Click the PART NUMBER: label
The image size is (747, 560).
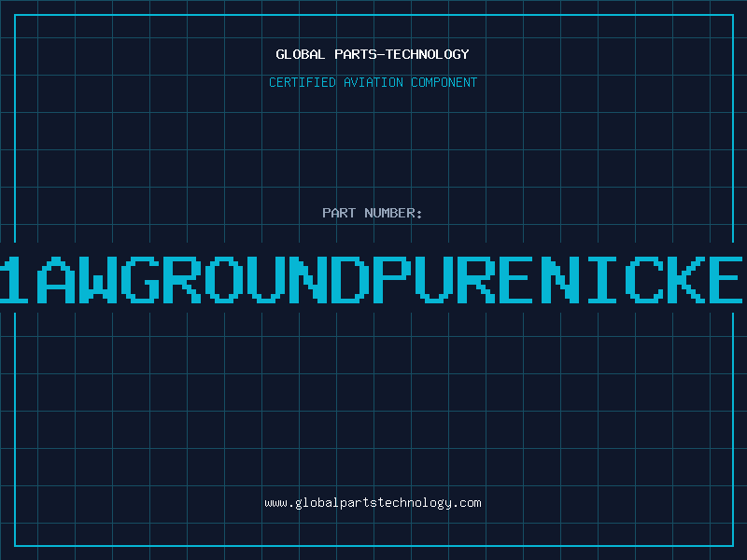[x=373, y=213]
